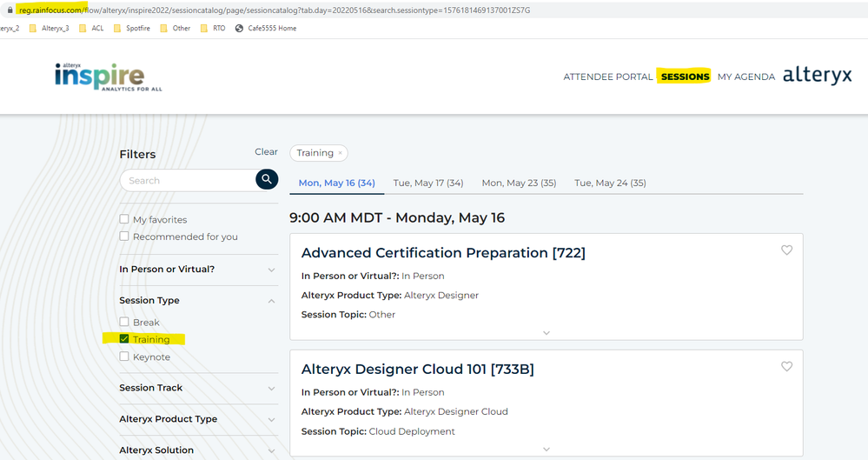Click the Alteryx brand logo at top right

point(817,76)
